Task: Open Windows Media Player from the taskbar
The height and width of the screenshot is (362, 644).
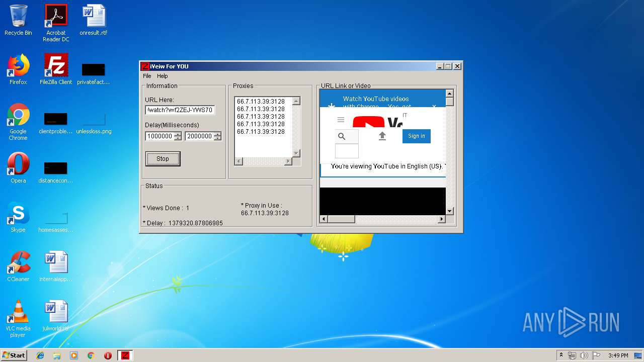Action: (x=74, y=355)
